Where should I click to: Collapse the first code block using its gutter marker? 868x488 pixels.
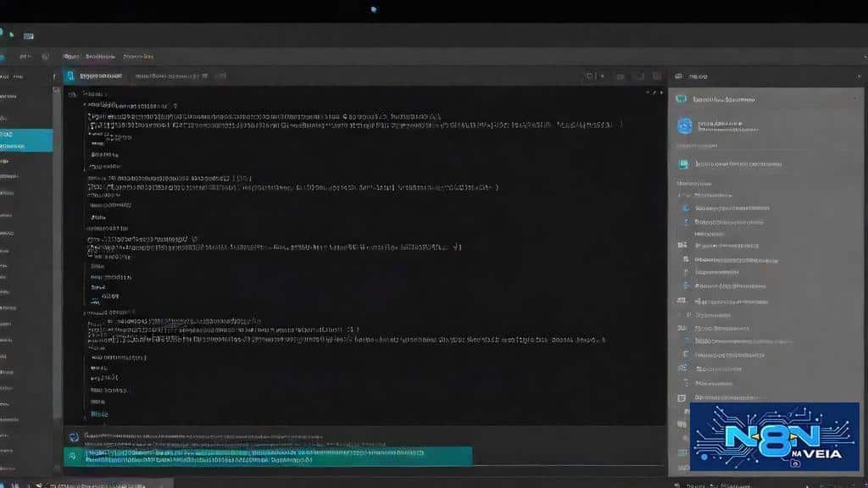(x=70, y=94)
